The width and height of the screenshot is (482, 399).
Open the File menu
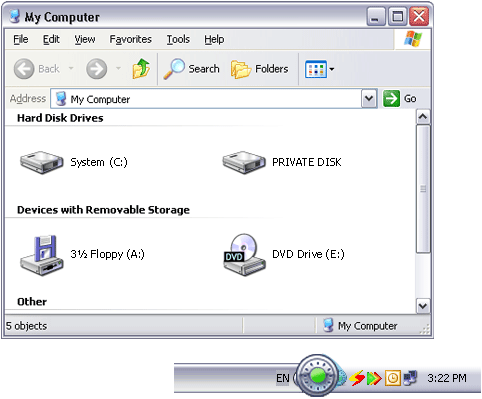pos(21,39)
